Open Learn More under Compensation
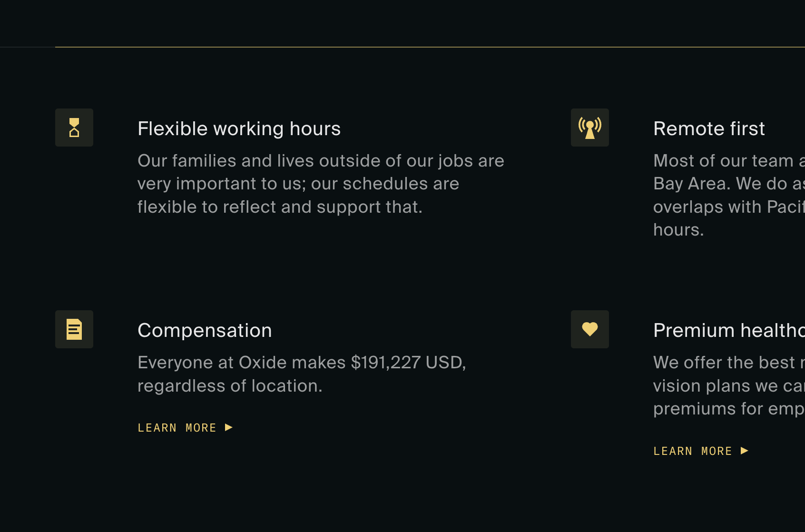The height and width of the screenshot is (532, 805). 177,428
